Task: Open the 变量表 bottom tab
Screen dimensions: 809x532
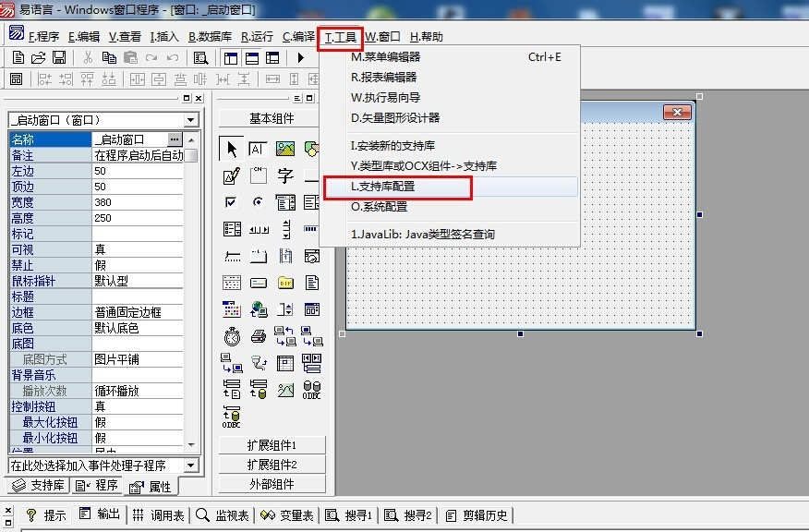Action: coord(287,515)
